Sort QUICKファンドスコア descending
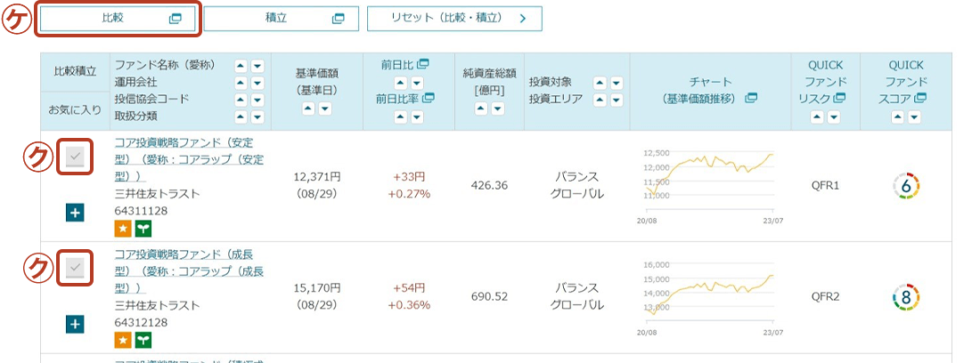 pos(914,117)
